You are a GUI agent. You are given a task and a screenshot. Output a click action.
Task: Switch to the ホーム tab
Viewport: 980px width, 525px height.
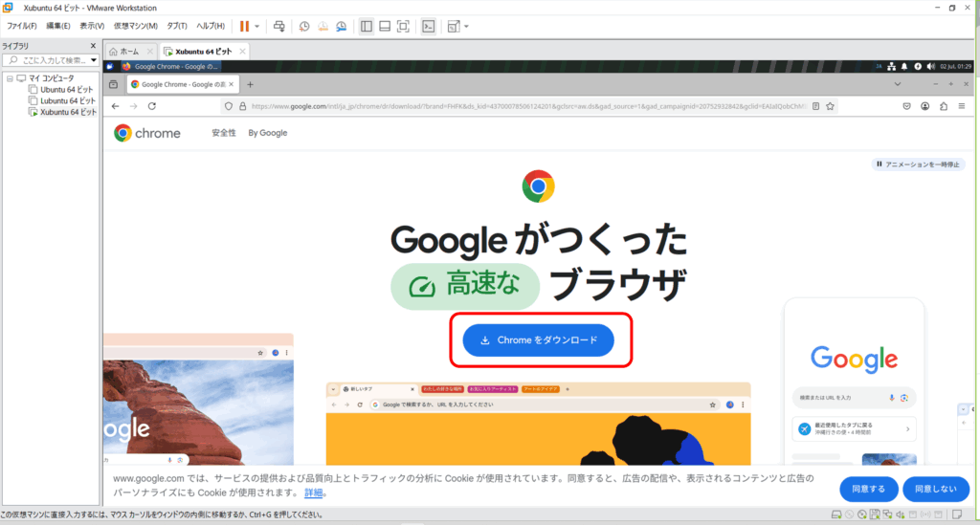point(129,51)
